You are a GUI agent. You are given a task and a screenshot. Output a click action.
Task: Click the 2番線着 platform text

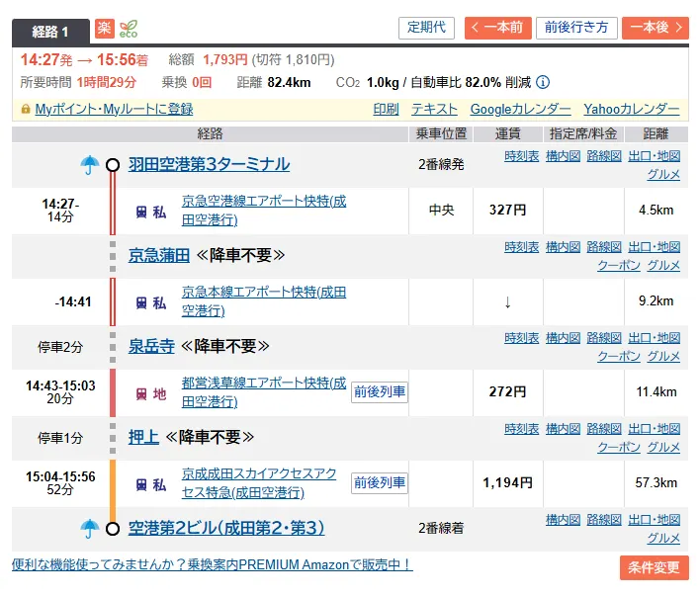pyautogui.click(x=441, y=529)
